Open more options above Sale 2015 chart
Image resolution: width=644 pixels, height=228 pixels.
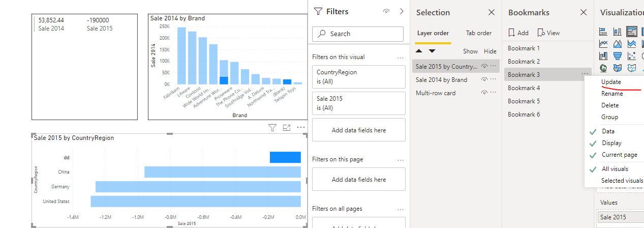[x=301, y=128]
